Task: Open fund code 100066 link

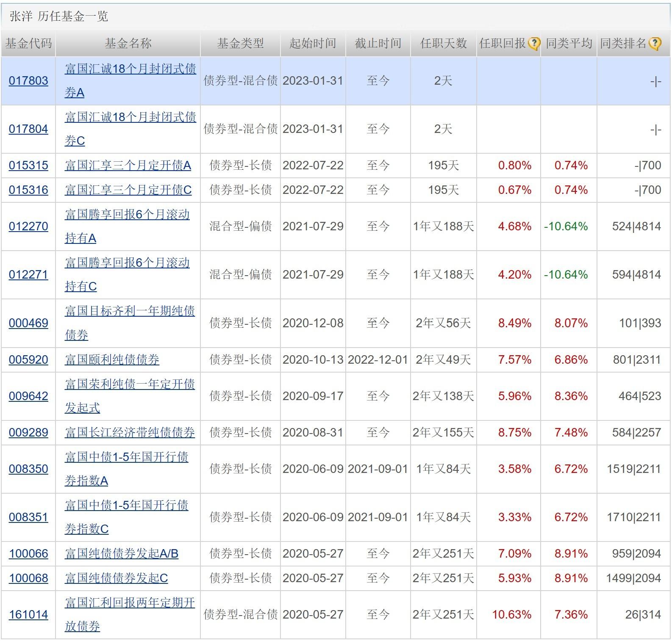Action: point(28,554)
